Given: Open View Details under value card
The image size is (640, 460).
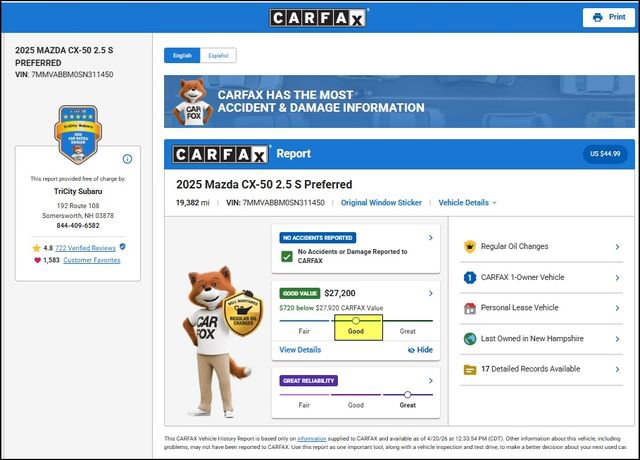Looking at the screenshot, I should coord(300,350).
